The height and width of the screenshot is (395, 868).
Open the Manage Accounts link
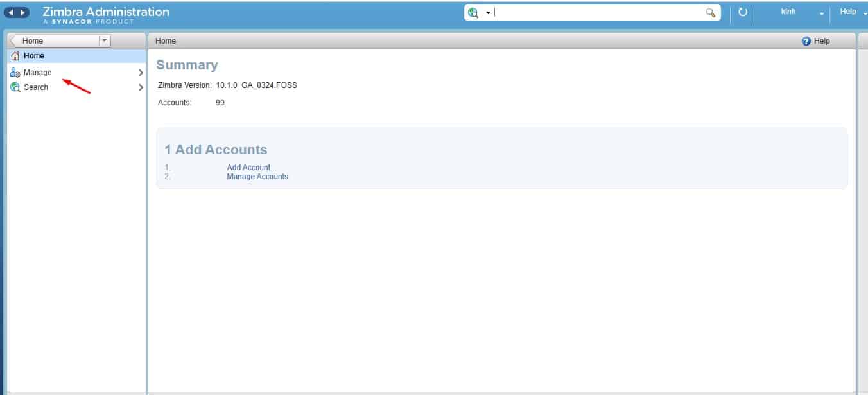pos(257,177)
